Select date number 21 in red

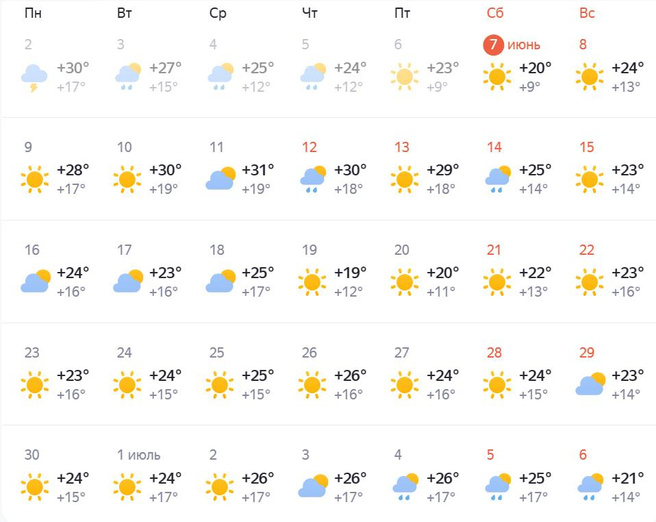(x=494, y=250)
